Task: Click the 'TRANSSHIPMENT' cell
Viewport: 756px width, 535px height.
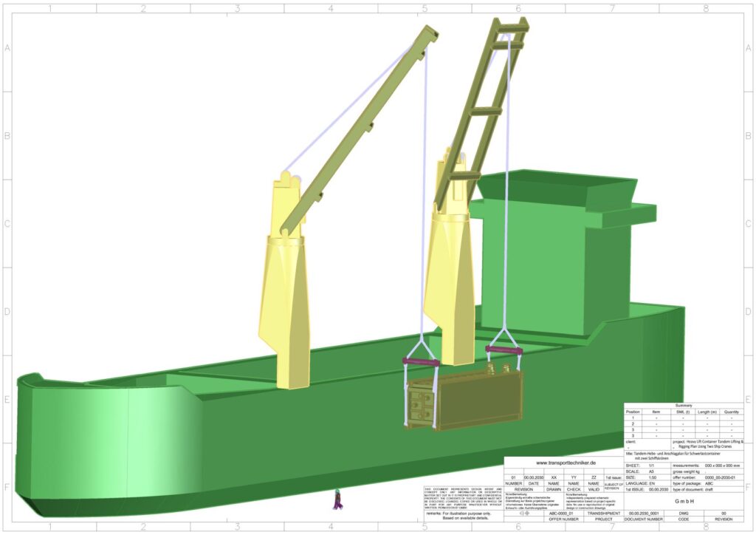Action: tap(604, 514)
